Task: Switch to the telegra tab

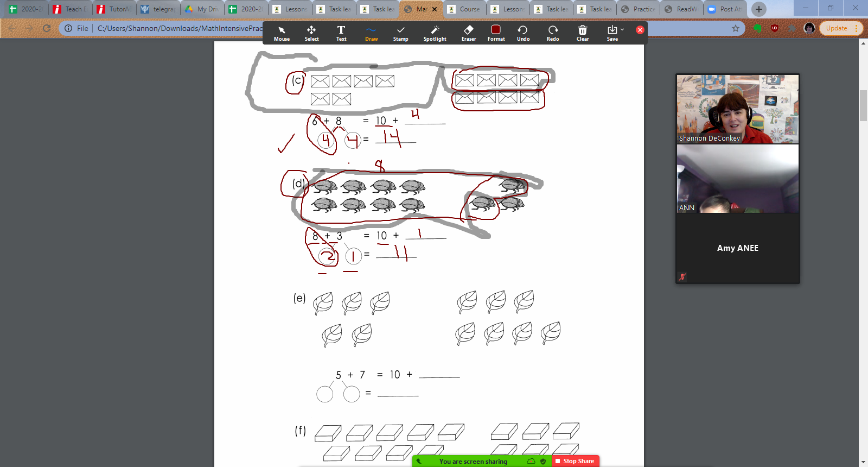Action: click(x=158, y=9)
